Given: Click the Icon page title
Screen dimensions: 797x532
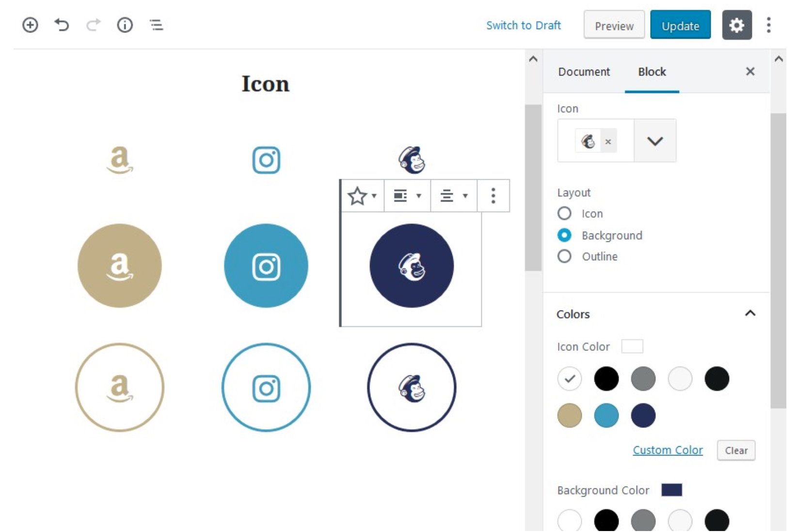Looking at the screenshot, I should point(265,84).
